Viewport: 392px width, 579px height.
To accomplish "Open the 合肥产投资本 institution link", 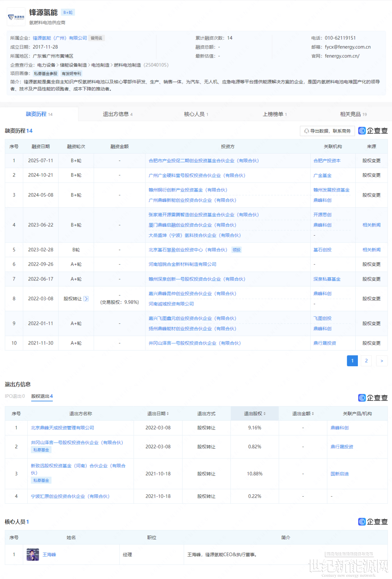I will tap(327, 161).
